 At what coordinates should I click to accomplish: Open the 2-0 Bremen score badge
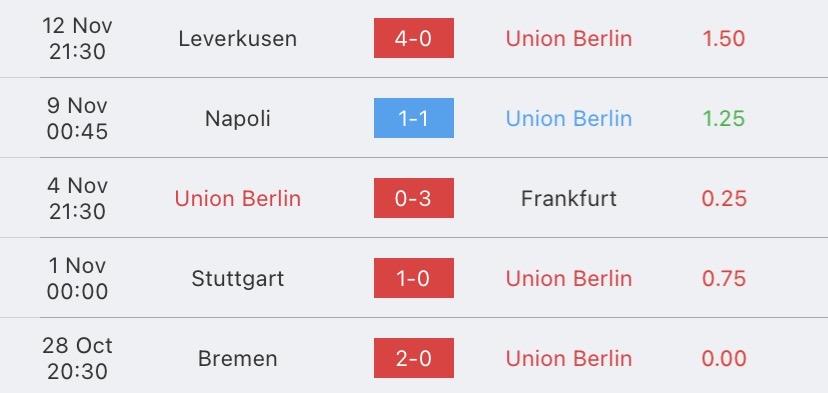pyautogui.click(x=413, y=358)
